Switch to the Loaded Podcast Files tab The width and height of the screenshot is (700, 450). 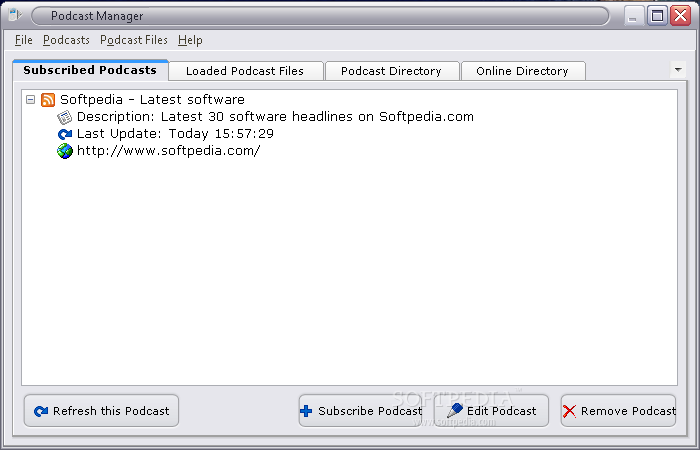pyautogui.click(x=246, y=71)
